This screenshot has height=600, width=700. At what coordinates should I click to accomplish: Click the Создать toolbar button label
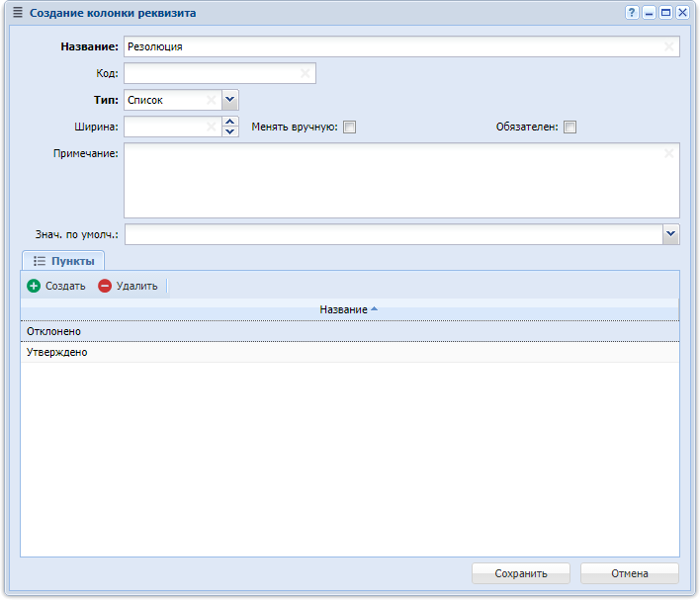pos(65,286)
